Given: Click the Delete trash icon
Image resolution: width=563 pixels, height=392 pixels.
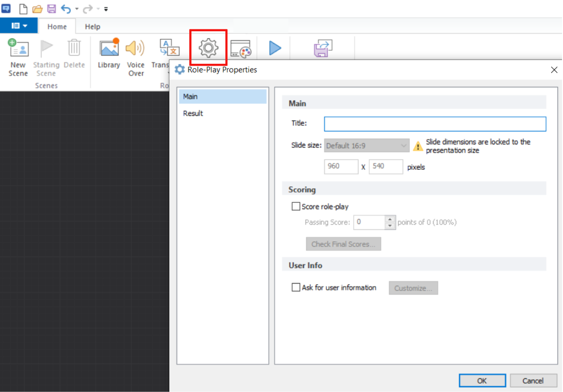Looking at the screenshot, I should (74, 48).
